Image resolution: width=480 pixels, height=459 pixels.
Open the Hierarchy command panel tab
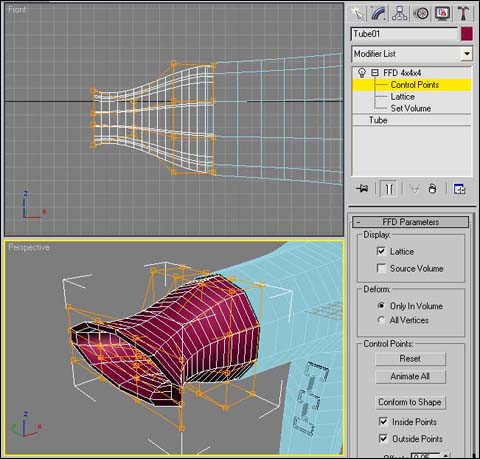coord(399,14)
